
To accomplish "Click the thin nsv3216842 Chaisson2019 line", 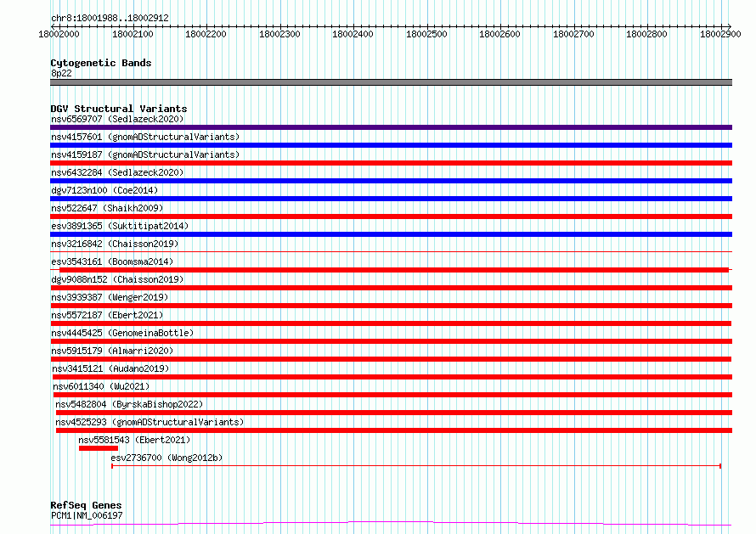I will pyautogui.click(x=391, y=251).
